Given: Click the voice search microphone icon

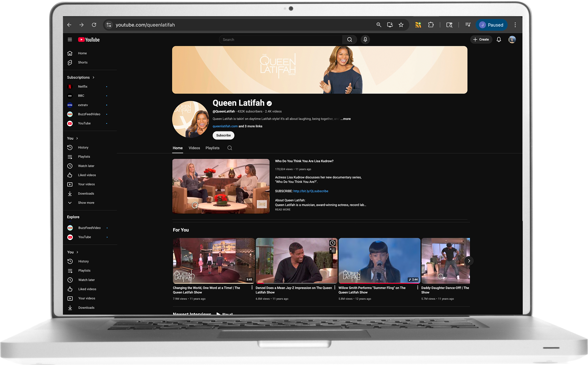Looking at the screenshot, I should pos(365,39).
